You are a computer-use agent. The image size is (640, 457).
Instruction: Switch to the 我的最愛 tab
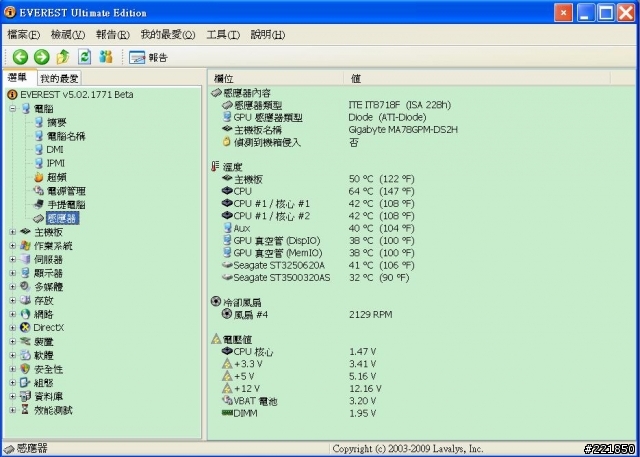point(59,78)
